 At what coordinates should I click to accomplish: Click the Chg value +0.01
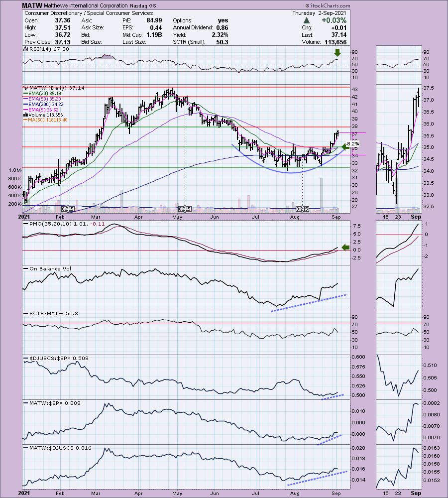coord(338,27)
